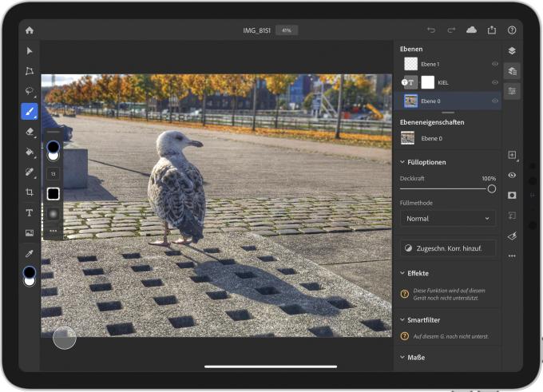
Task: Open the black brush color swatch
Action: tap(53, 193)
